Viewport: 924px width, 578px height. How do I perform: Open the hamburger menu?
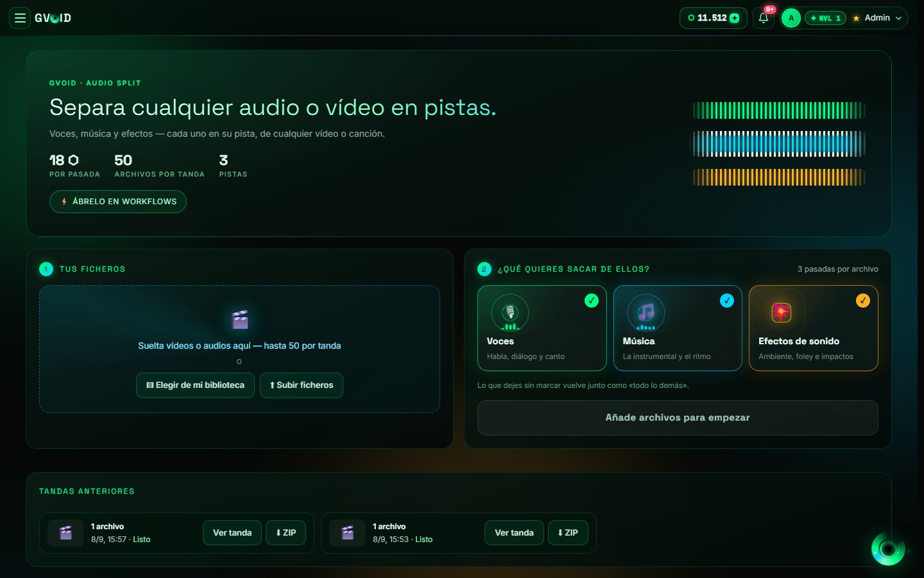click(x=20, y=18)
